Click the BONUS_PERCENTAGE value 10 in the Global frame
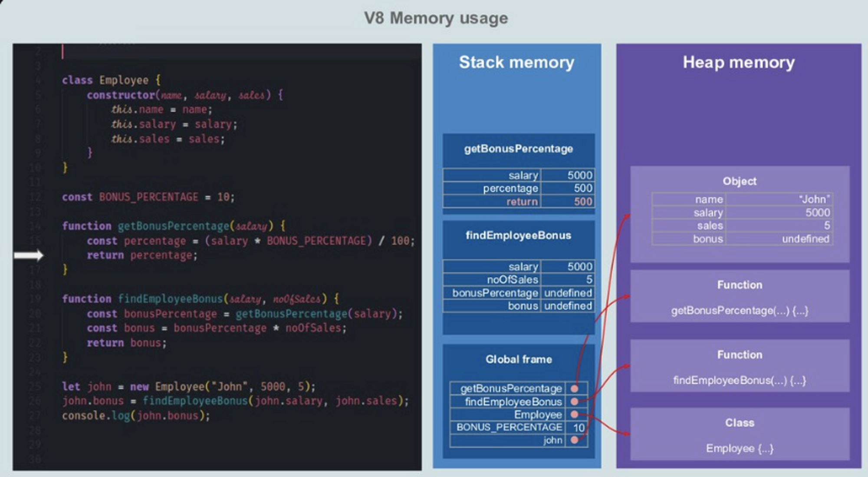The image size is (868, 477). (x=579, y=427)
